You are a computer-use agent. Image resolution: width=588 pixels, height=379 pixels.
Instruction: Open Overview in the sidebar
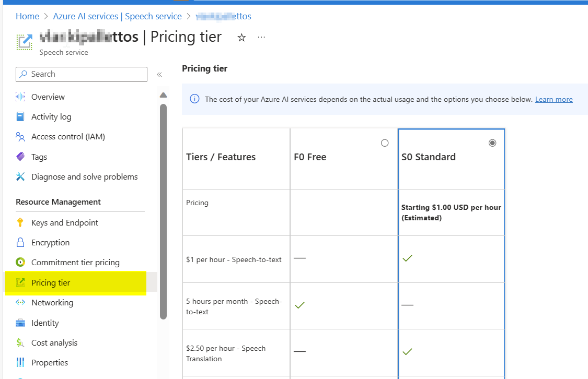(48, 97)
